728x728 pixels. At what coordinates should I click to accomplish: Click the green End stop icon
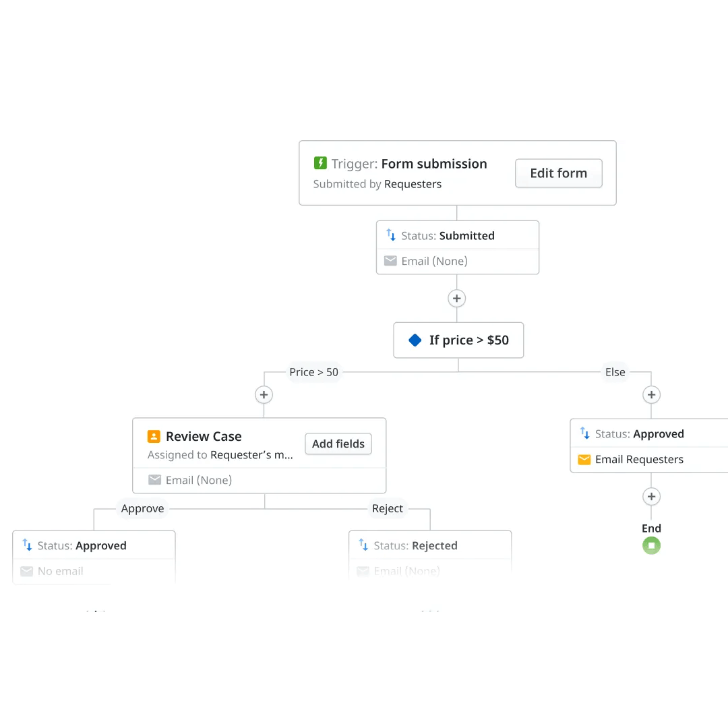pyautogui.click(x=651, y=545)
